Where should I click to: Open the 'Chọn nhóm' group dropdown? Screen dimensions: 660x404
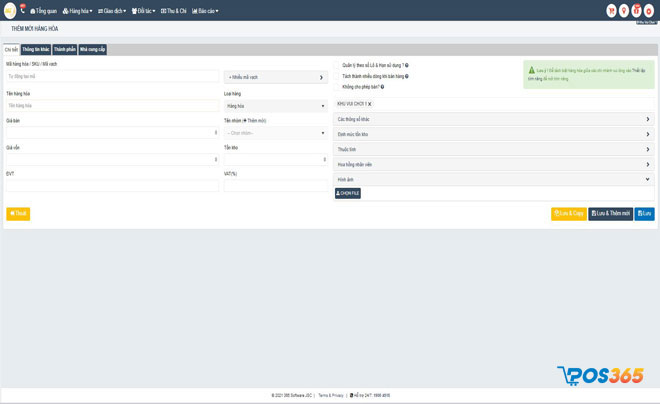(x=276, y=133)
